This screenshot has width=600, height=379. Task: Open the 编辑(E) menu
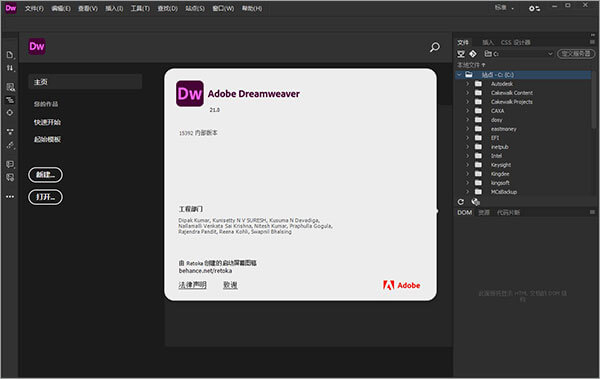click(61, 8)
